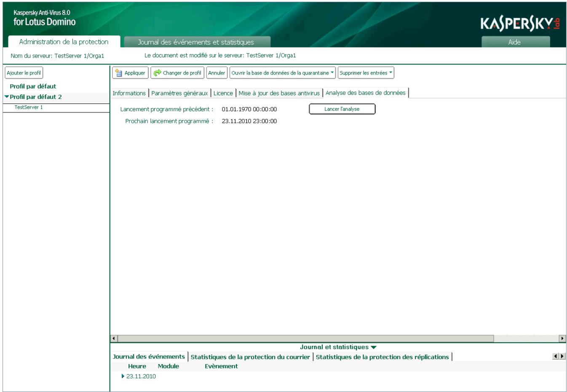Image resolution: width=567 pixels, height=392 pixels.
Task: Select the Analyse des bases de données tab
Action: tap(365, 93)
